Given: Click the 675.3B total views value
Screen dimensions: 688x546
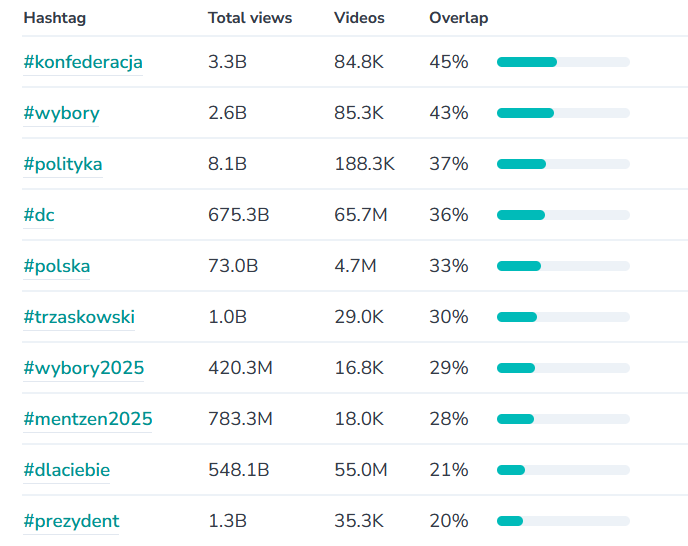Looking at the screenshot, I should coord(239,215).
